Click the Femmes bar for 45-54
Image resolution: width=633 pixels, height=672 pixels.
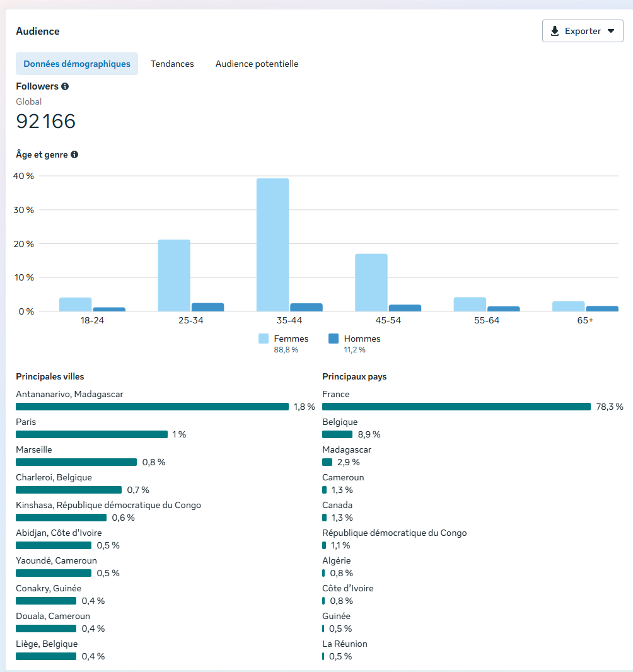coord(371,282)
